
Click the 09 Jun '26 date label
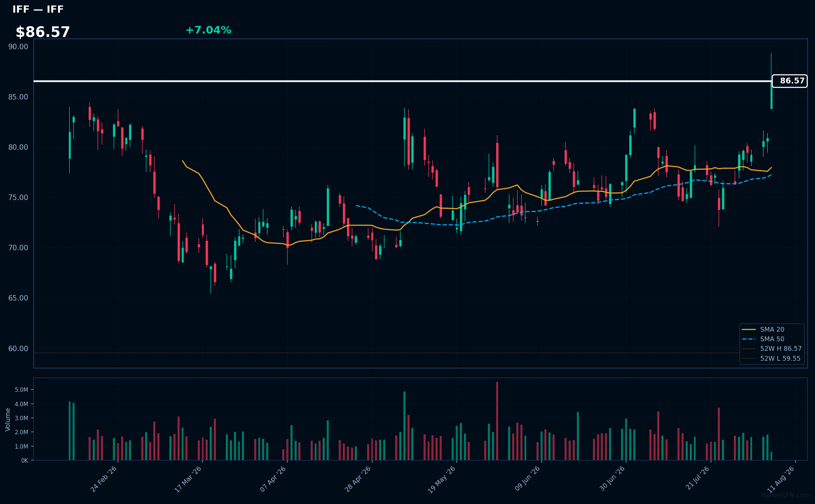[x=527, y=479]
